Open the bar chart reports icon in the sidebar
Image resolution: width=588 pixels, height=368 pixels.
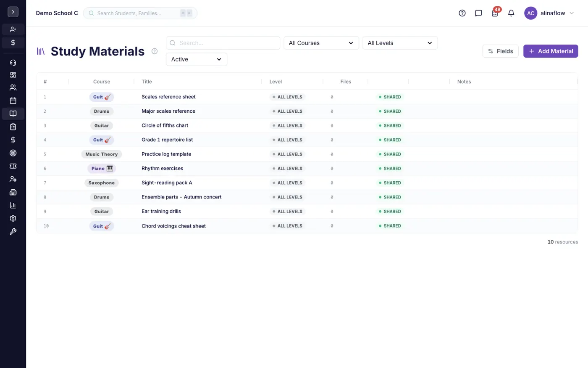(13, 205)
